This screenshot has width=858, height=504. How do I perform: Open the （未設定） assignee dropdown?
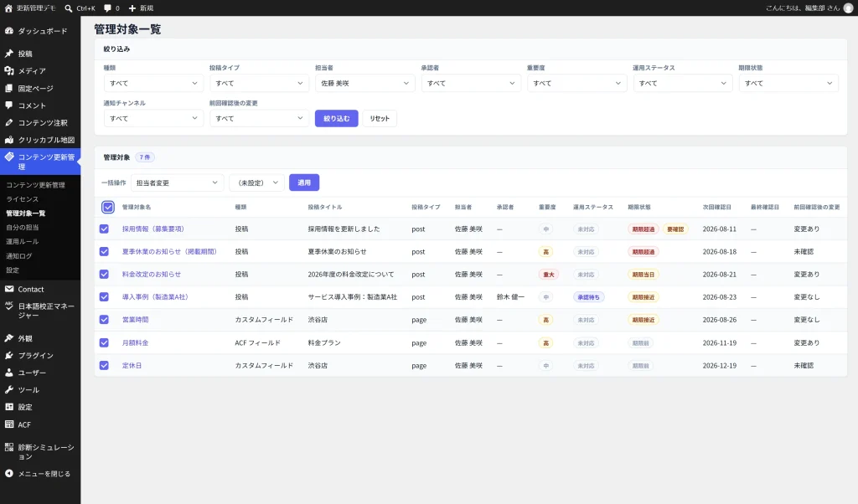(256, 183)
